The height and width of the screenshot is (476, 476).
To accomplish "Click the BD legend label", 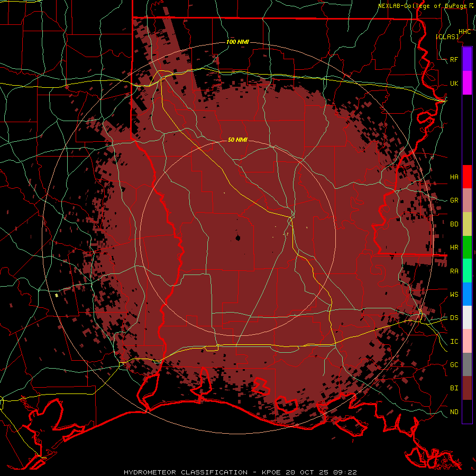I will [454, 224].
